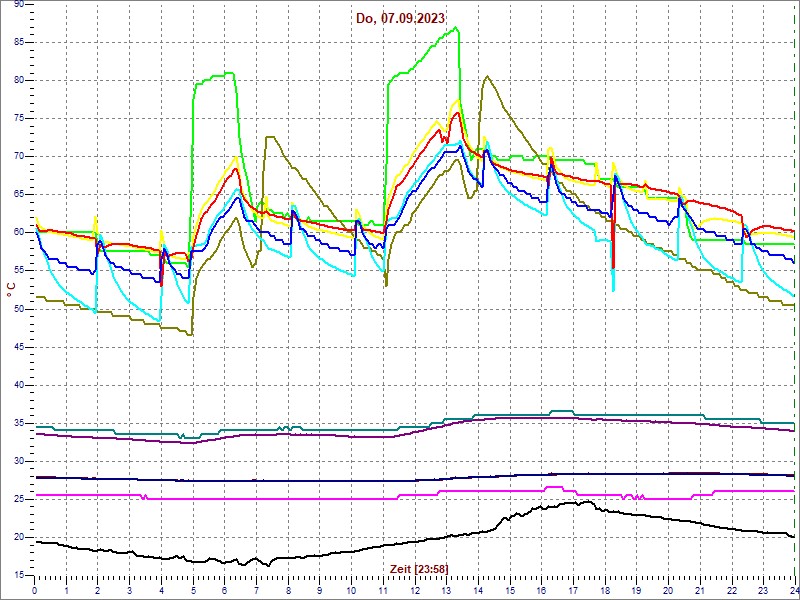
Task: Click the cyan dip just after hour 18
Action: point(613,288)
